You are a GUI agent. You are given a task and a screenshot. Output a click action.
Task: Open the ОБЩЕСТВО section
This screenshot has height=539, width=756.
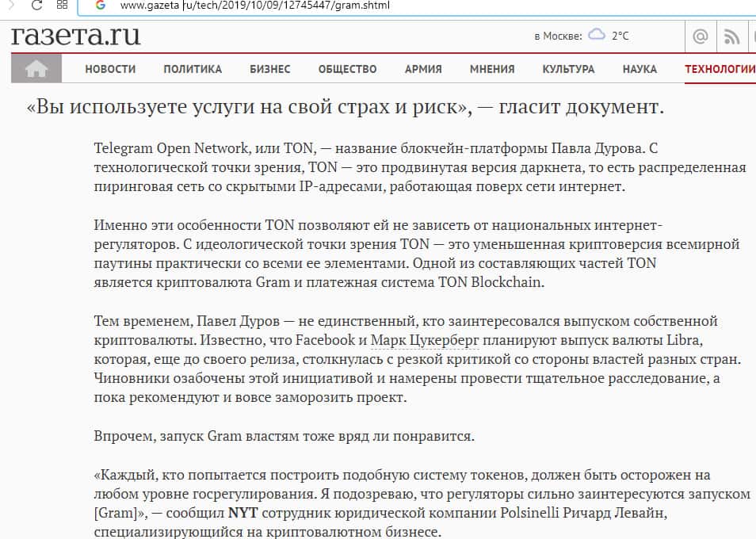[347, 69]
